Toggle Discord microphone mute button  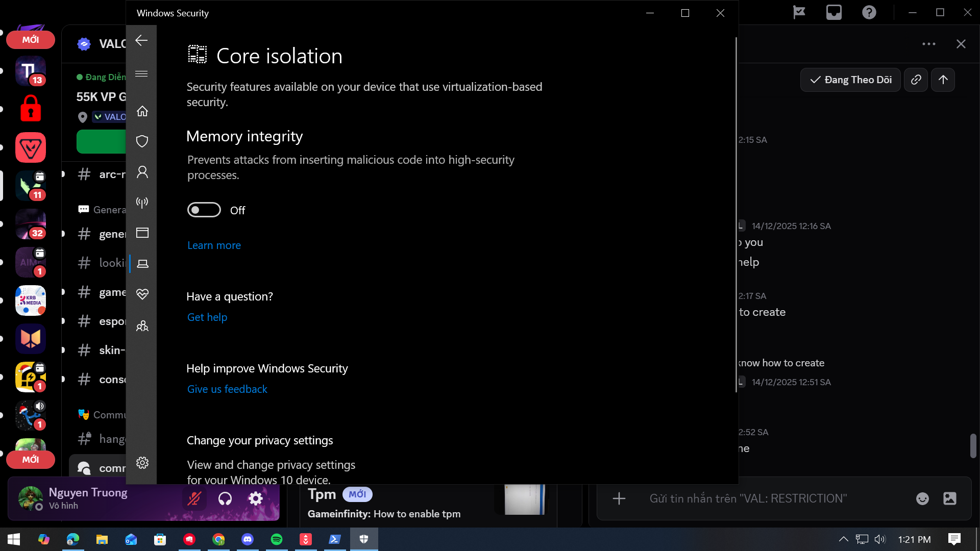194,498
